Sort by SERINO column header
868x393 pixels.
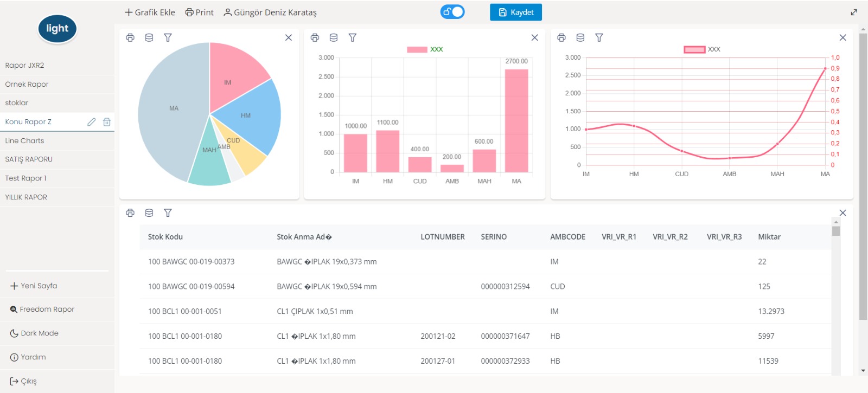pos(494,237)
